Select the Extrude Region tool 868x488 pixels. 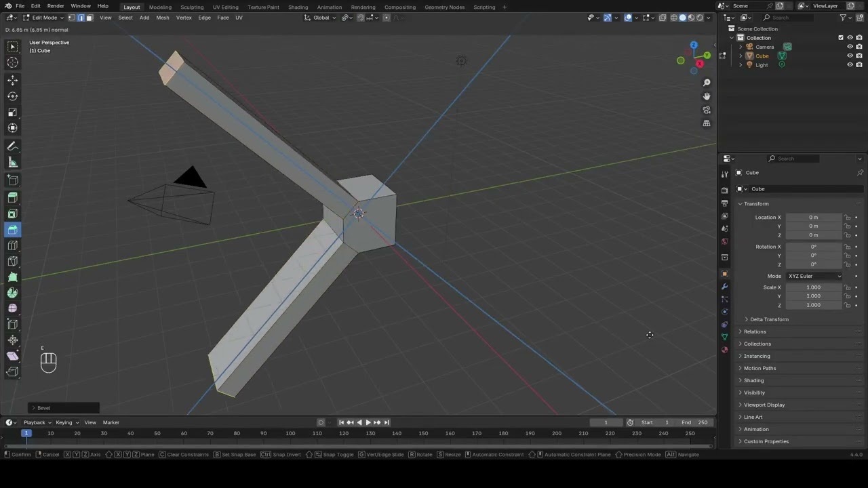[x=12, y=198]
